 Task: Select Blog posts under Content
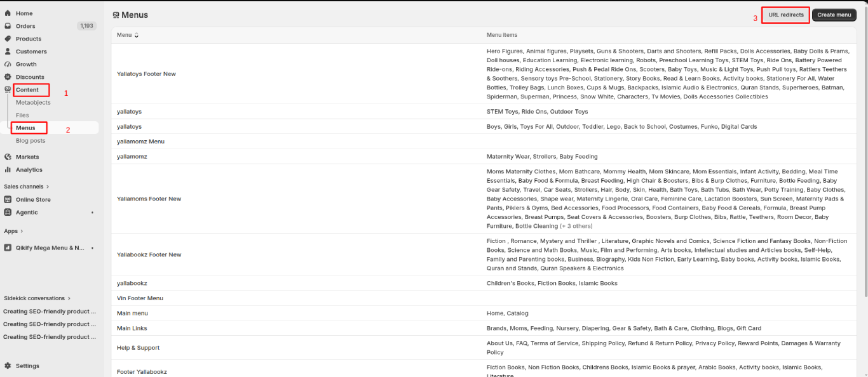(x=31, y=140)
